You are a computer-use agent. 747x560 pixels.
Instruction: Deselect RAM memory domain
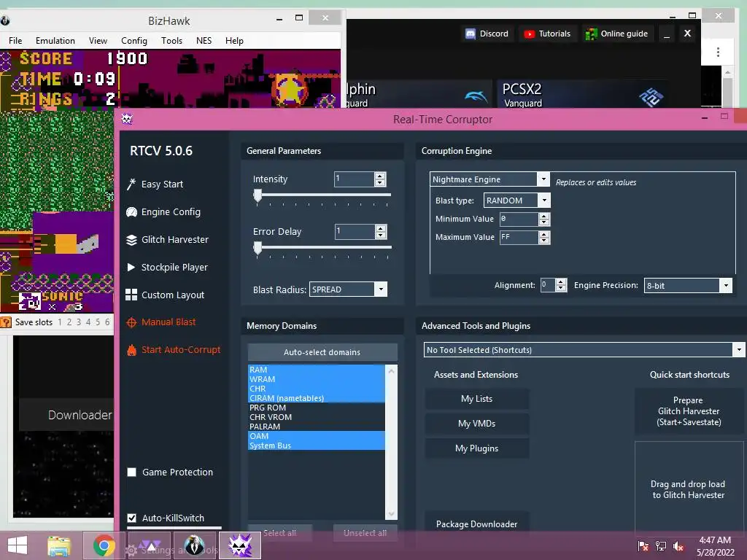pyautogui.click(x=317, y=370)
